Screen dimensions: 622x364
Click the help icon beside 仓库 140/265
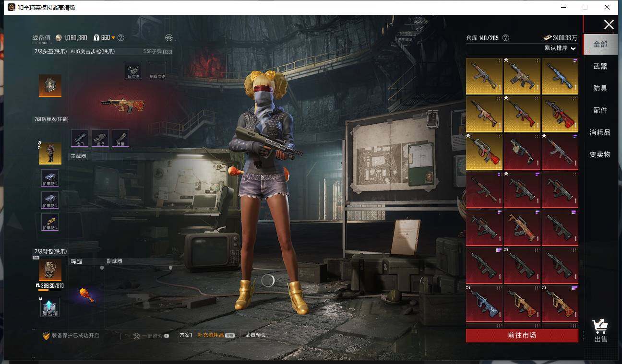click(x=505, y=37)
